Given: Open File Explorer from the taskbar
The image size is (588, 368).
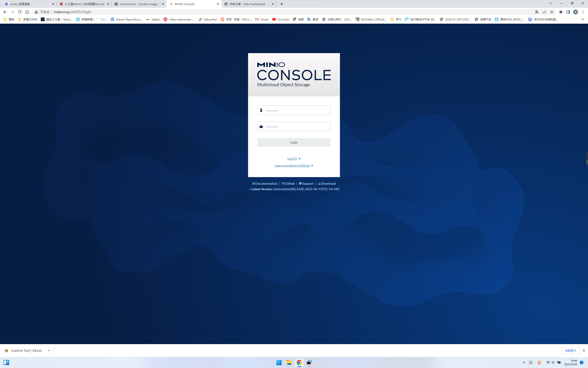Looking at the screenshot, I should pyautogui.click(x=289, y=363).
